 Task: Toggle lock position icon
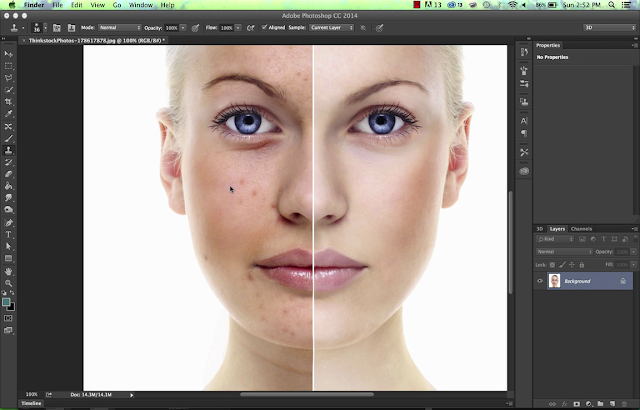[572, 265]
